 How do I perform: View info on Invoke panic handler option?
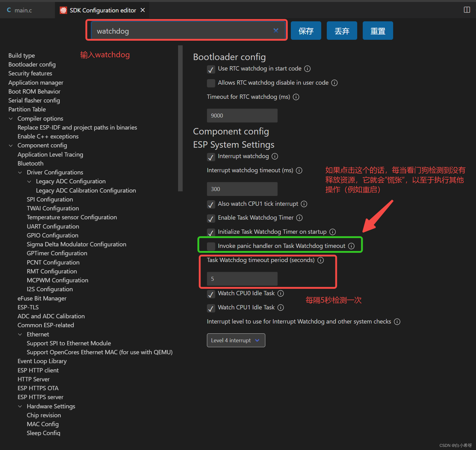coord(351,246)
